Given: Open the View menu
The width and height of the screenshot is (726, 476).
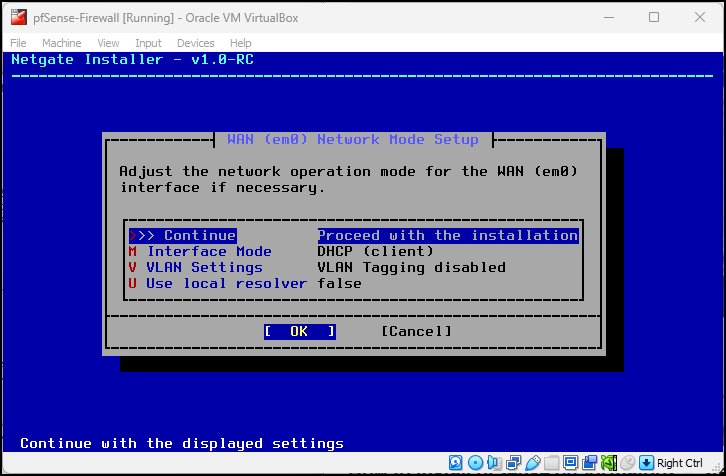Looking at the screenshot, I should [108, 43].
